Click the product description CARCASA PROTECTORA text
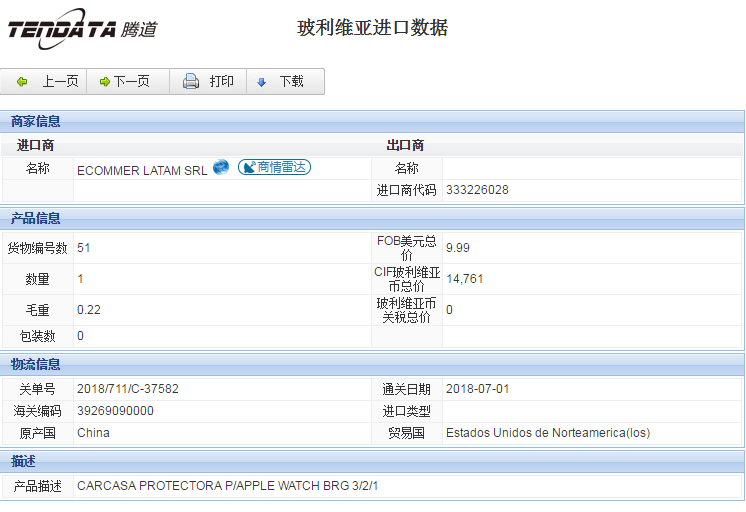 pyautogui.click(x=227, y=486)
